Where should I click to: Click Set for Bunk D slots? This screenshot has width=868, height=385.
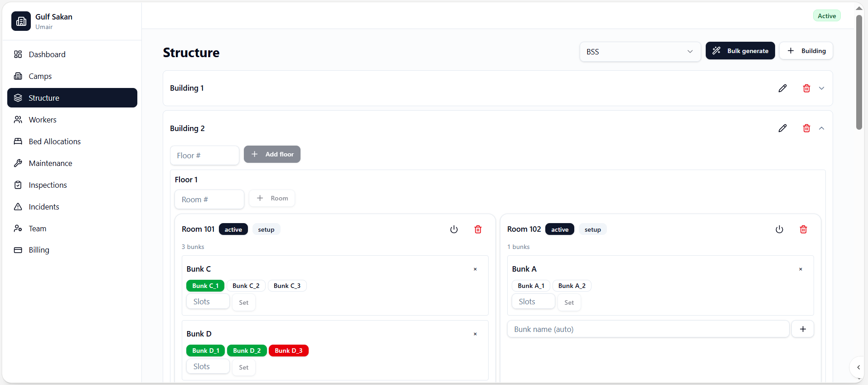[x=244, y=367]
